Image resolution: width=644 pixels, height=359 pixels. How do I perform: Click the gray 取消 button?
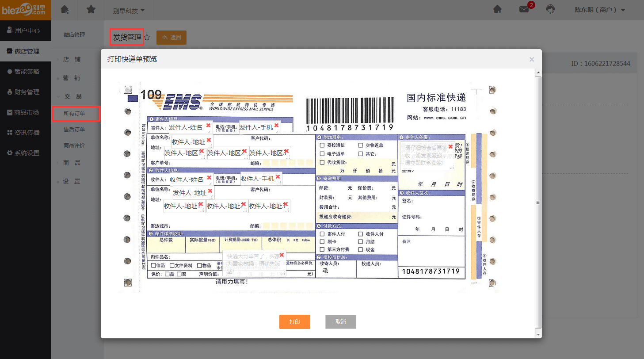click(x=341, y=322)
